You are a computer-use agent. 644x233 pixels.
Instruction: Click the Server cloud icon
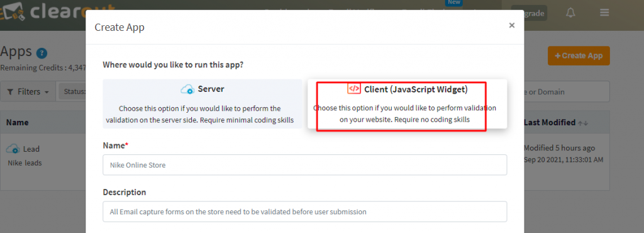click(187, 89)
